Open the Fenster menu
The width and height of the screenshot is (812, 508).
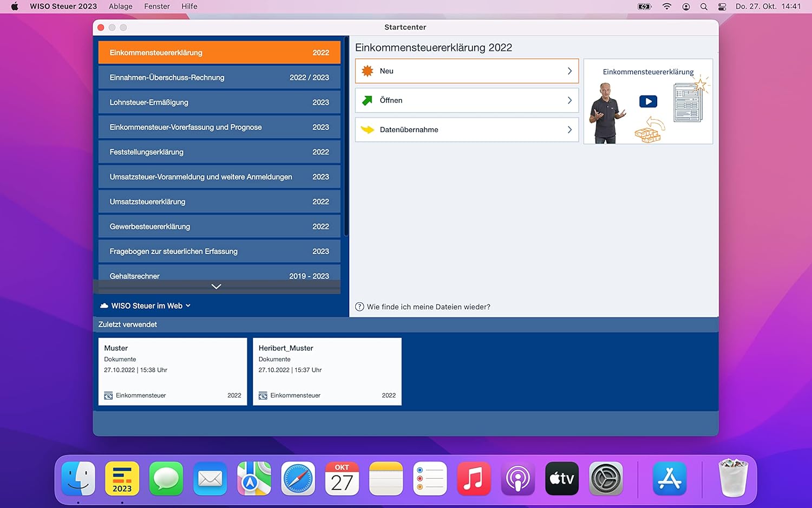pos(157,6)
